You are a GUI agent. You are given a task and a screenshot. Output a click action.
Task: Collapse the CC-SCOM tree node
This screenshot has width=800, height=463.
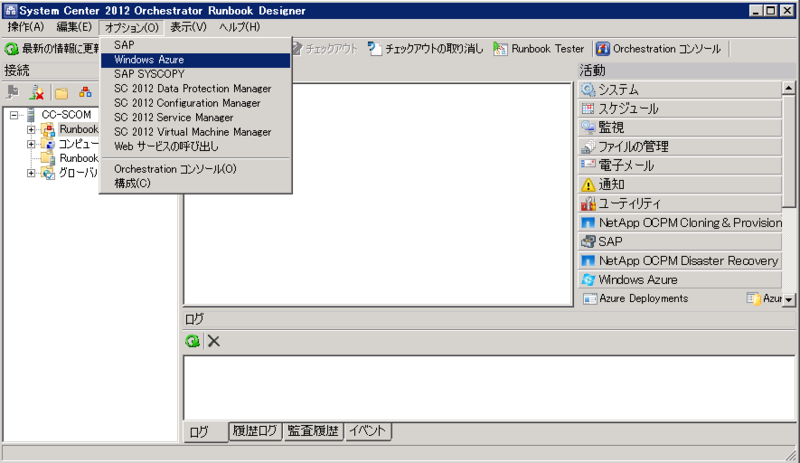pyautogui.click(x=14, y=115)
